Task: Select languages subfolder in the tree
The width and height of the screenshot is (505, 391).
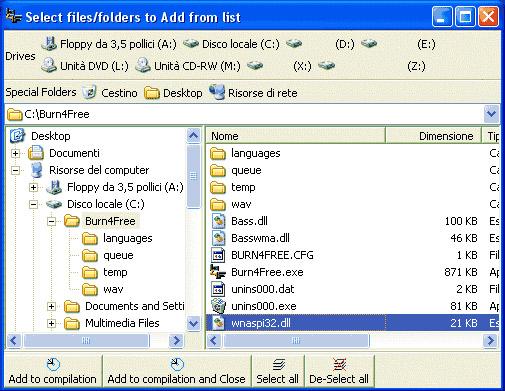Action: [x=128, y=238]
